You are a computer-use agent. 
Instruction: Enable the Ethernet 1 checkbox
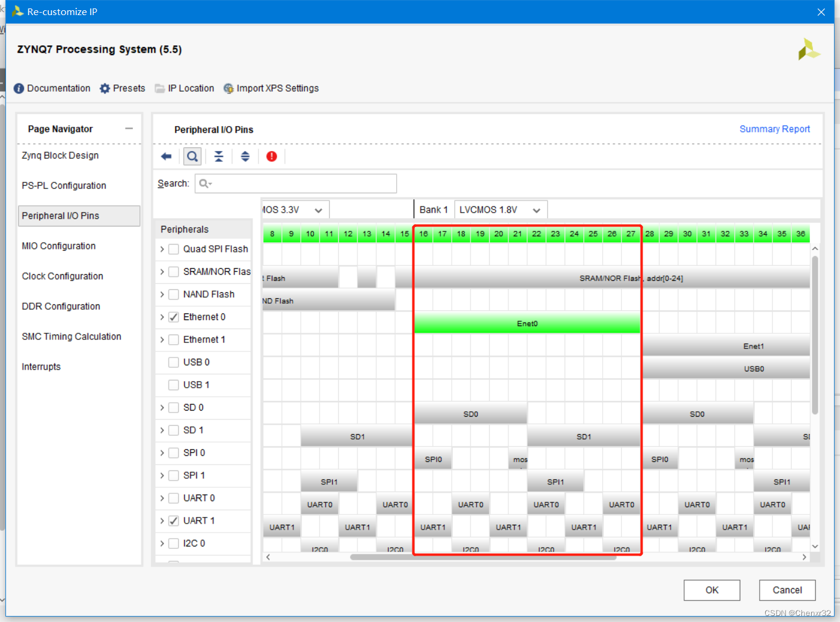pyautogui.click(x=173, y=339)
